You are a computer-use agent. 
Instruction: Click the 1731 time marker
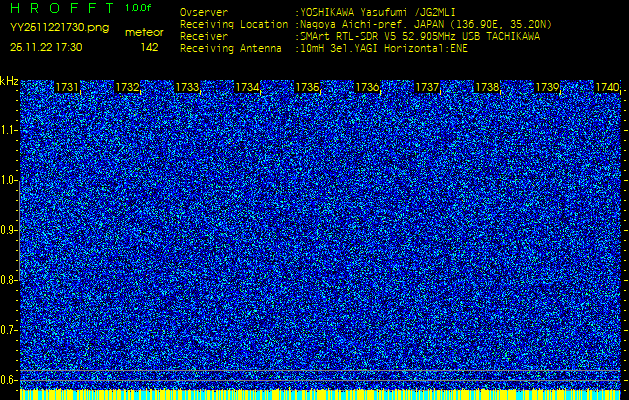67,87
